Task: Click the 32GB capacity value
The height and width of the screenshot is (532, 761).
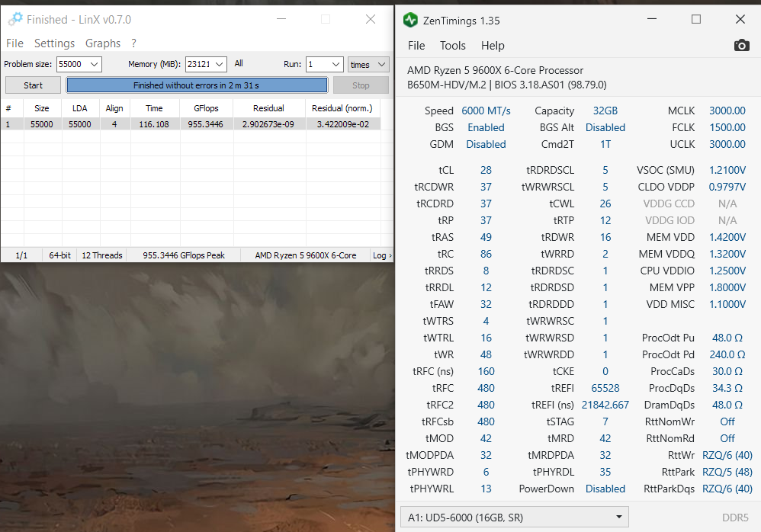Action: coord(605,111)
